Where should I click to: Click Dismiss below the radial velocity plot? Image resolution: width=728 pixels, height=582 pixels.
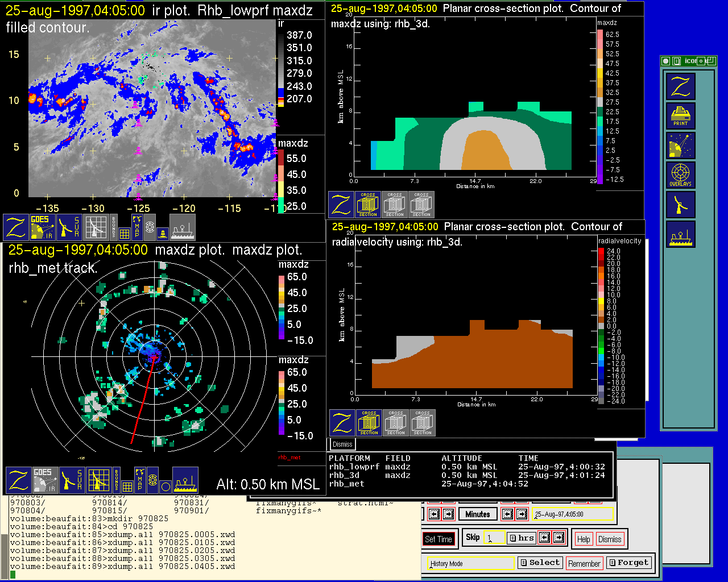coord(342,444)
